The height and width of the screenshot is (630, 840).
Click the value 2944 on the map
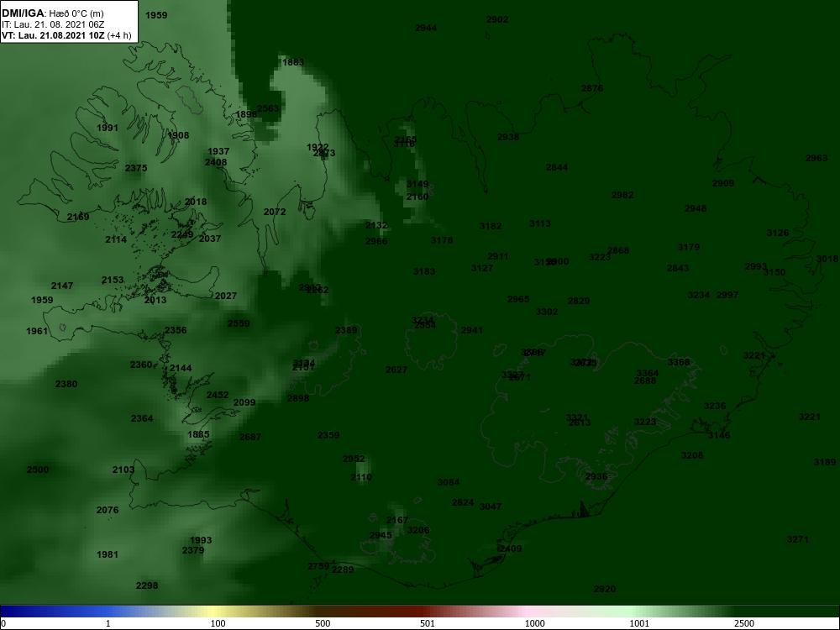coord(426,28)
